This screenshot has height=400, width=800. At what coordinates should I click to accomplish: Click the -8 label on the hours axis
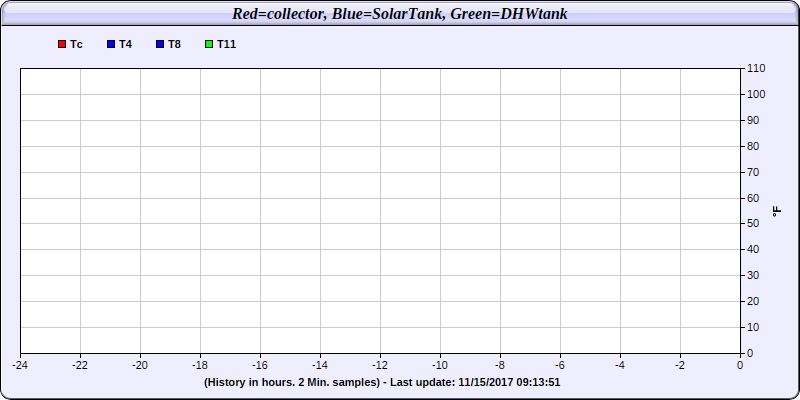[x=500, y=365]
